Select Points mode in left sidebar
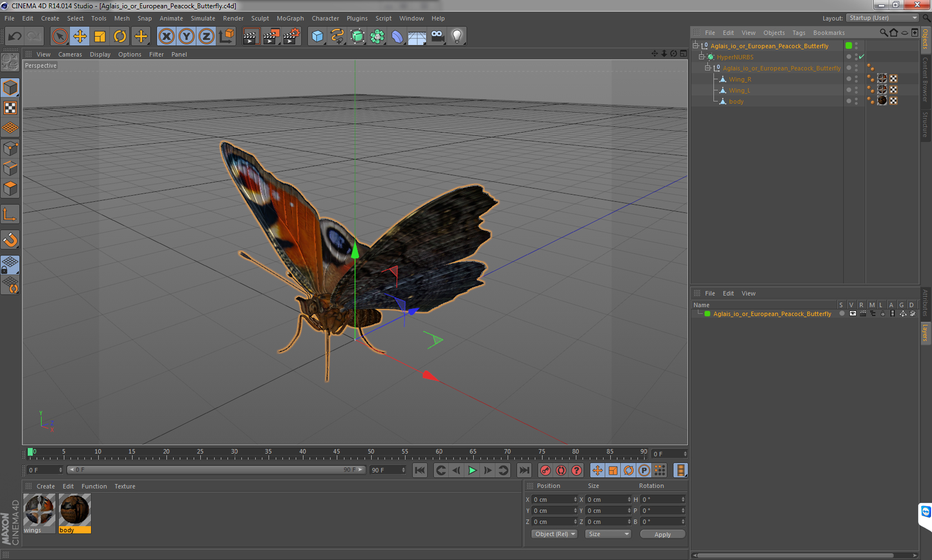Screen dimensions: 932x560 [11, 148]
